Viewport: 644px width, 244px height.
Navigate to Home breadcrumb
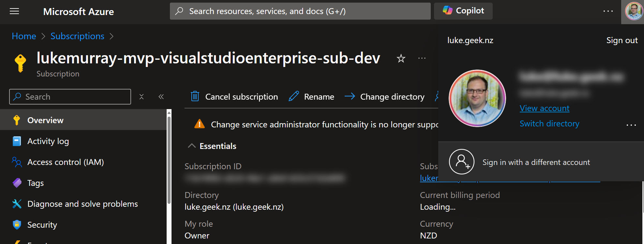tap(24, 36)
